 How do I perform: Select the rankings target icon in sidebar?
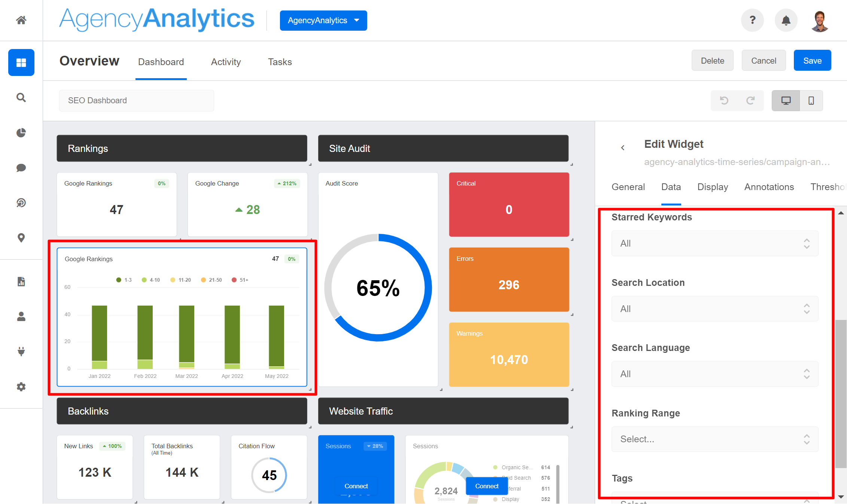[21, 203]
